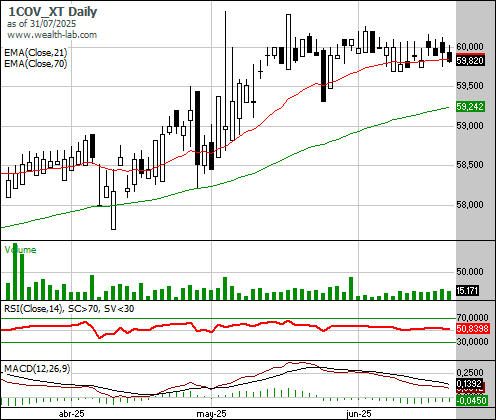
Task: Click the abr-25 date axis label
Action: click(72, 414)
